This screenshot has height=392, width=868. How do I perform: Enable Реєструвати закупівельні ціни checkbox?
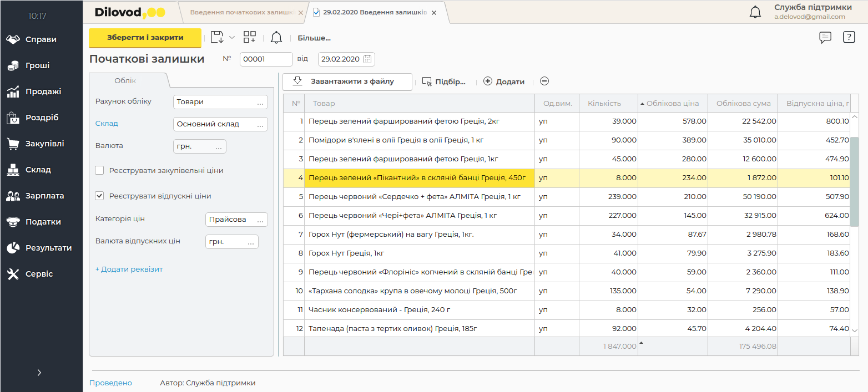pos(100,171)
